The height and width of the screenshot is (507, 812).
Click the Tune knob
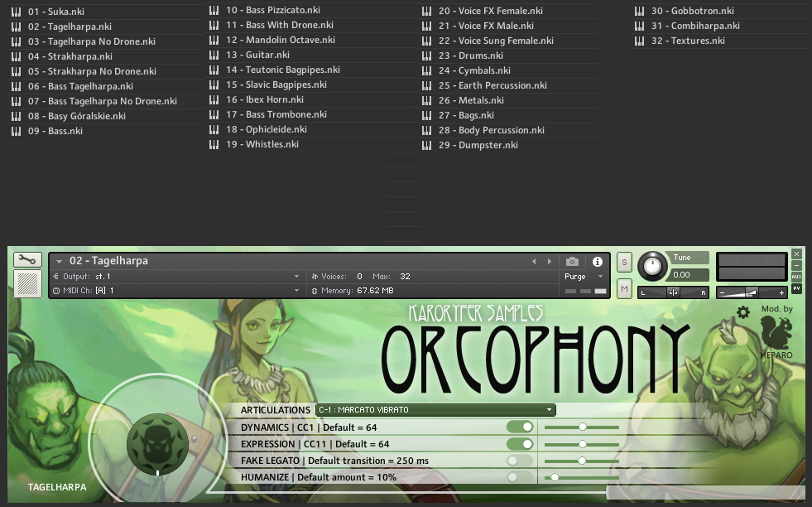click(x=652, y=267)
